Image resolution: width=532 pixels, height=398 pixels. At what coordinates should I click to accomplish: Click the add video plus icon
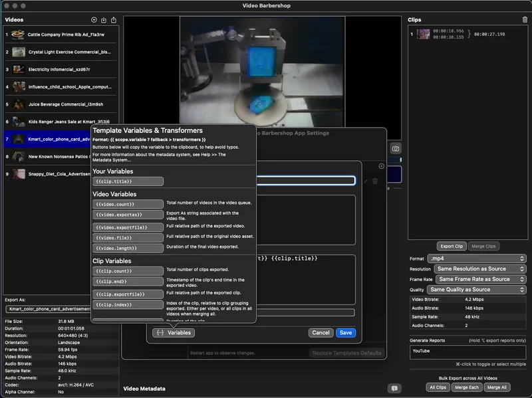tap(94, 20)
